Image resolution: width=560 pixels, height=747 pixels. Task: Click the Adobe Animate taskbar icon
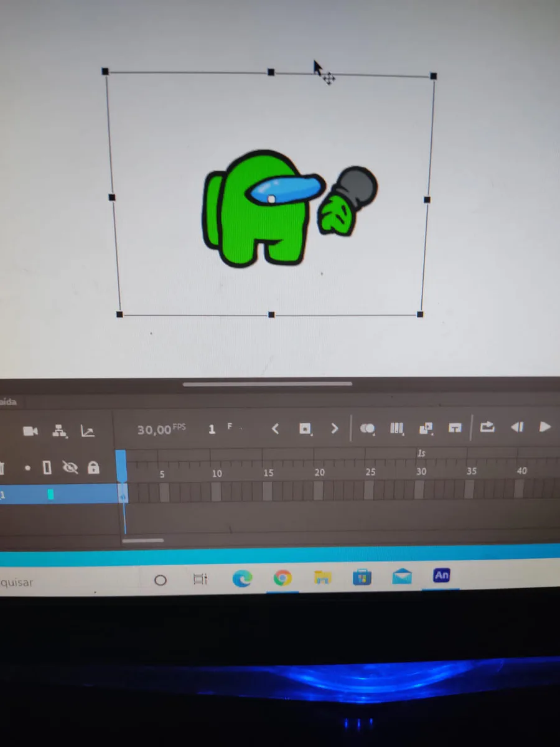click(x=442, y=575)
